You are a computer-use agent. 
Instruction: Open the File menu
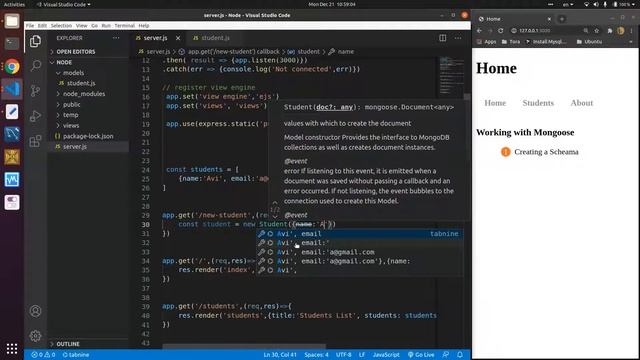[30, 25]
